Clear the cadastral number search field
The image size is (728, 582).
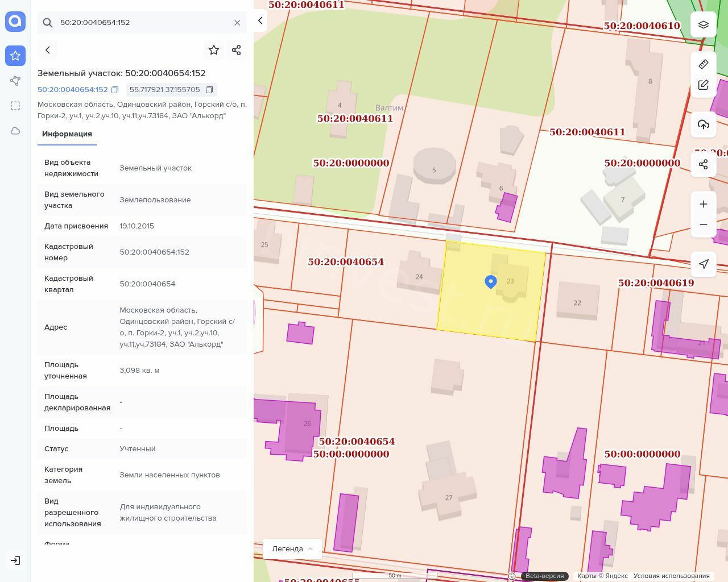(237, 23)
